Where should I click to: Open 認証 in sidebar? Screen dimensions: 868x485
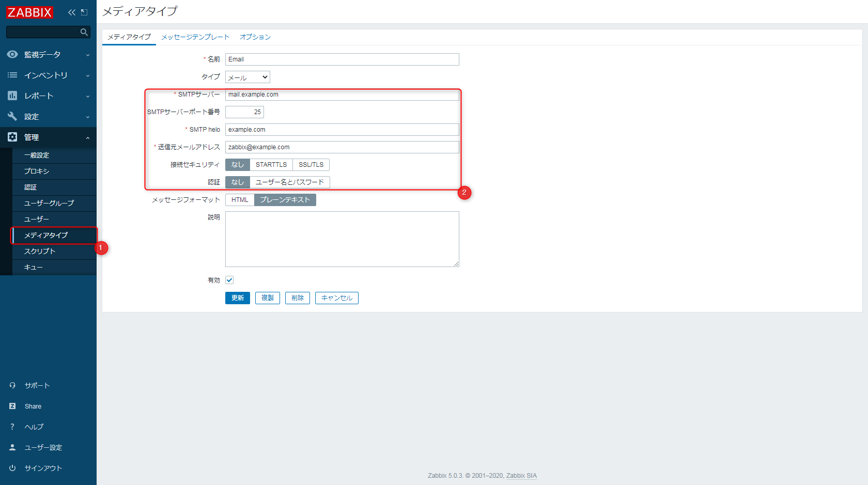(54, 187)
